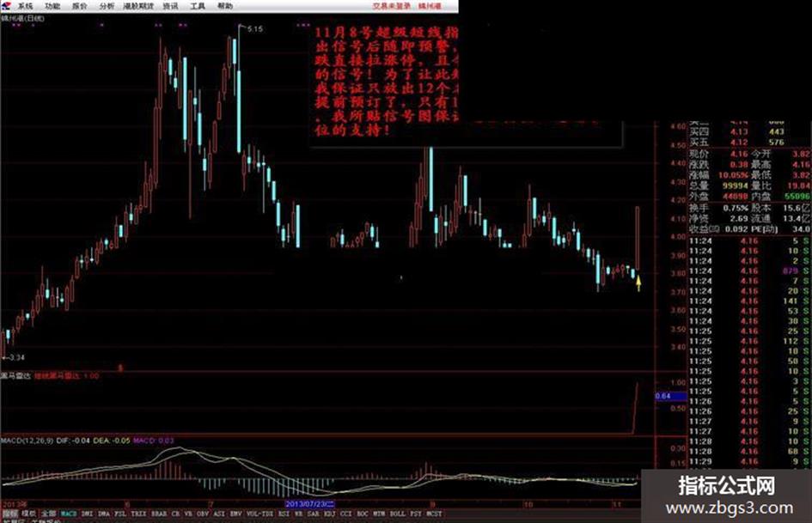Screen dimensions: 812x523
Task: Click the PE(动) 34.0 value
Action: coord(801,229)
